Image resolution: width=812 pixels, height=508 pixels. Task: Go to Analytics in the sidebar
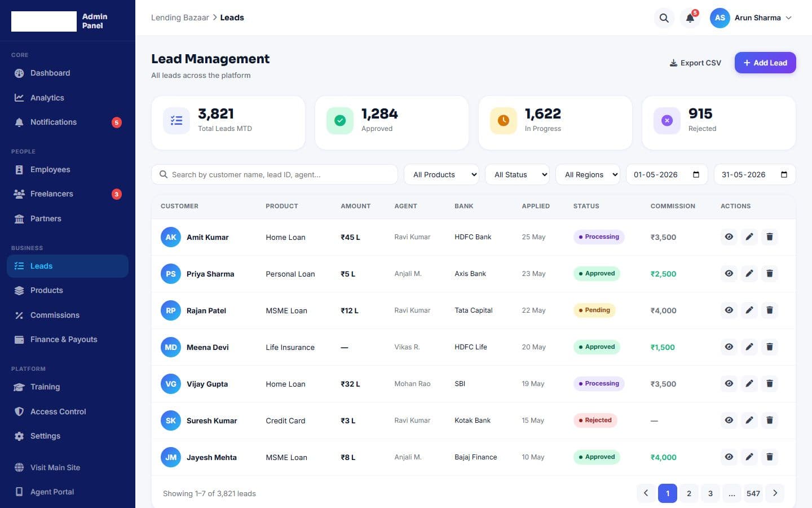pyautogui.click(x=68, y=98)
